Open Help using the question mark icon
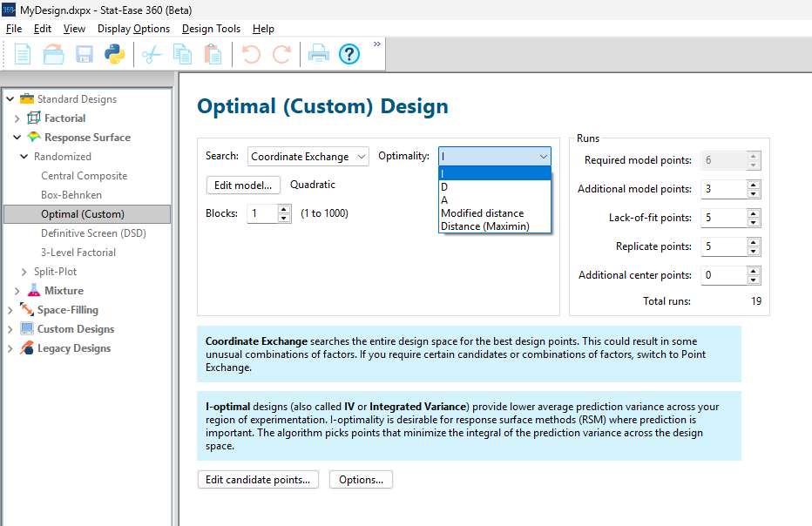The height and width of the screenshot is (526, 812). click(348, 53)
